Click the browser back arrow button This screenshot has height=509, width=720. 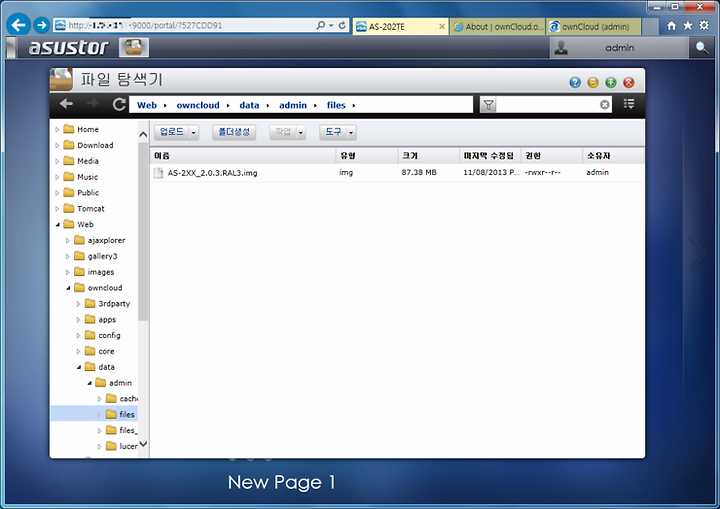point(19,25)
